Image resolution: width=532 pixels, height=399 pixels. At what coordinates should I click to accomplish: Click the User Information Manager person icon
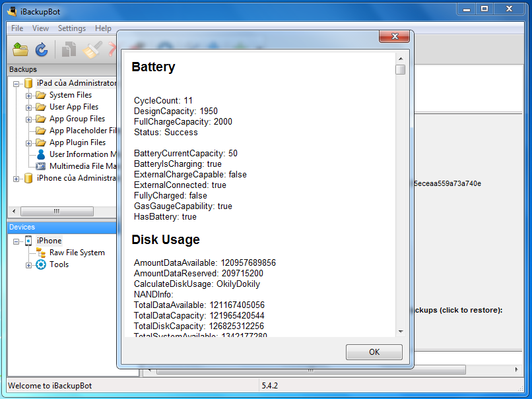(41, 154)
